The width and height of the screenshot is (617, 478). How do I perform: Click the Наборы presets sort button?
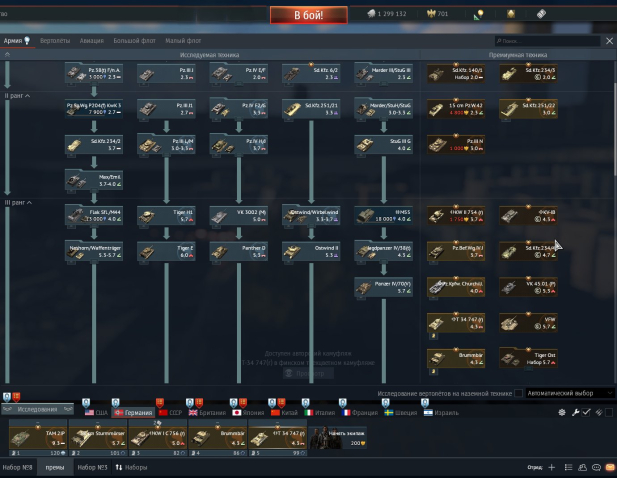[131, 467]
